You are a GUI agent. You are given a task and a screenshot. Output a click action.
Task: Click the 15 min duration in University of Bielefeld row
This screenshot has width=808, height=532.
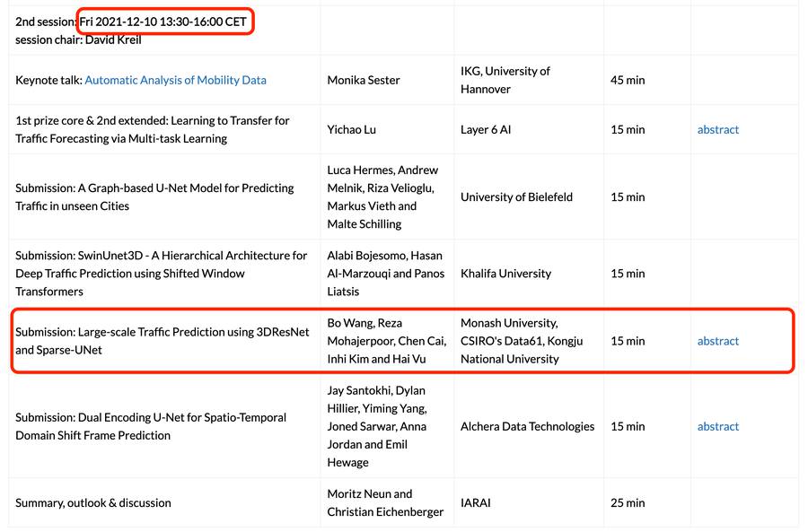tap(628, 196)
